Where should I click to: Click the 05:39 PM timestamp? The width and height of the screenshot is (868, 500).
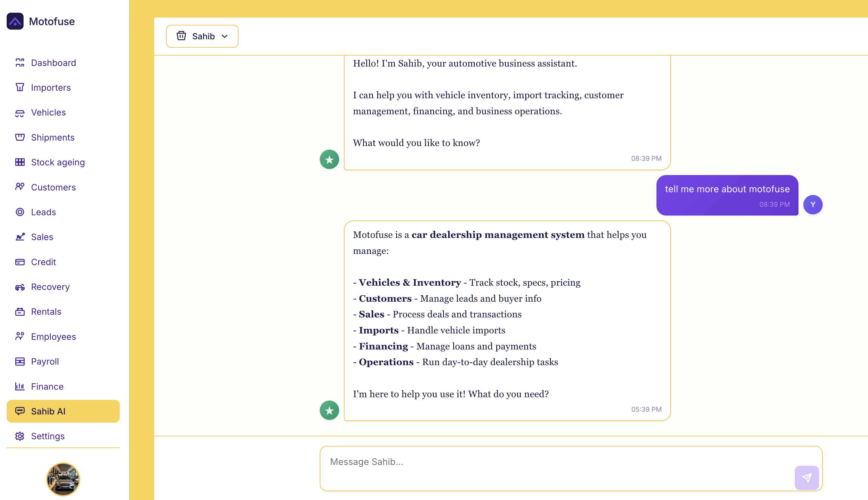click(x=646, y=409)
